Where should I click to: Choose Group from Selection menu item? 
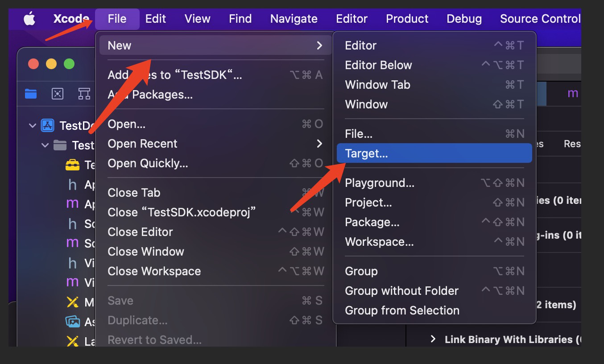coord(434,310)
